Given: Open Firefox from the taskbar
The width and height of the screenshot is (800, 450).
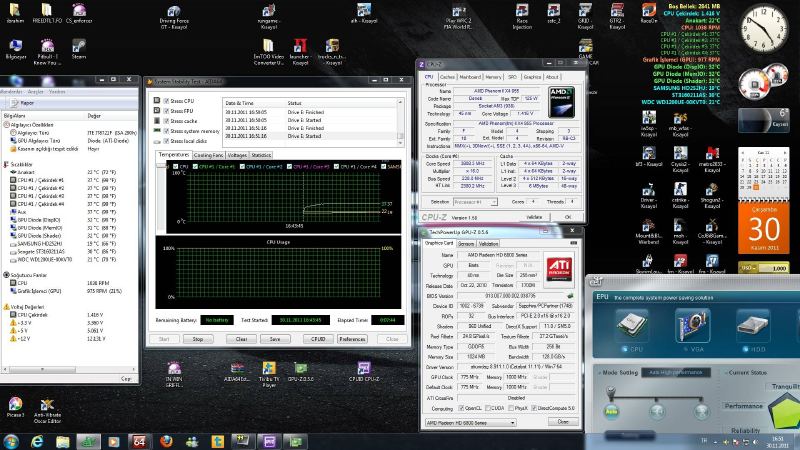Looking at the screenshot, I should click(x=166, y=441).
